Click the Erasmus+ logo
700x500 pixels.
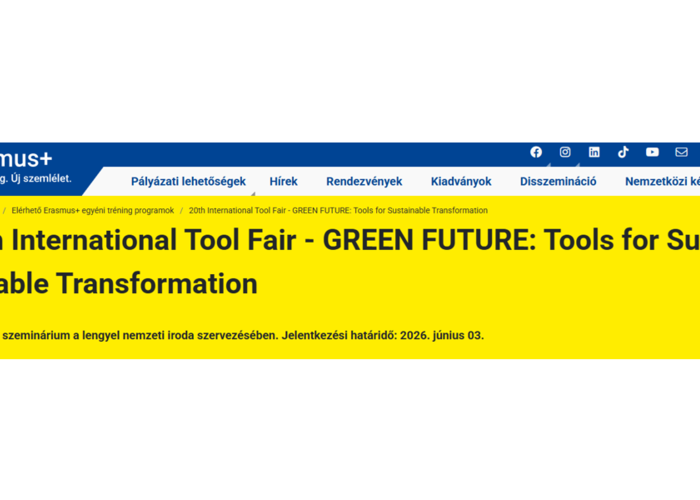26,159
